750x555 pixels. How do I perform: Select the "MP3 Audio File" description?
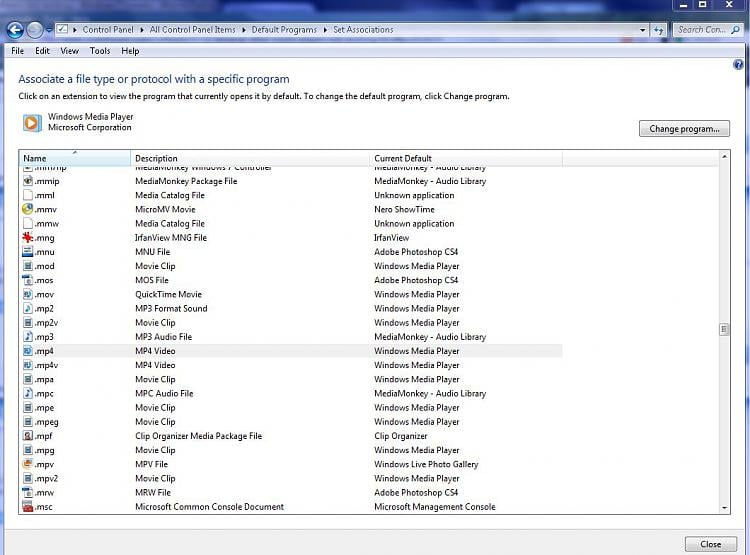tap(164, 337)
